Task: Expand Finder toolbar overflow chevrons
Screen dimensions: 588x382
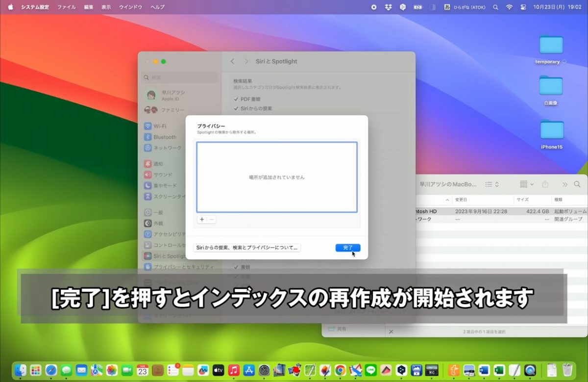Action: pos(564,184)
